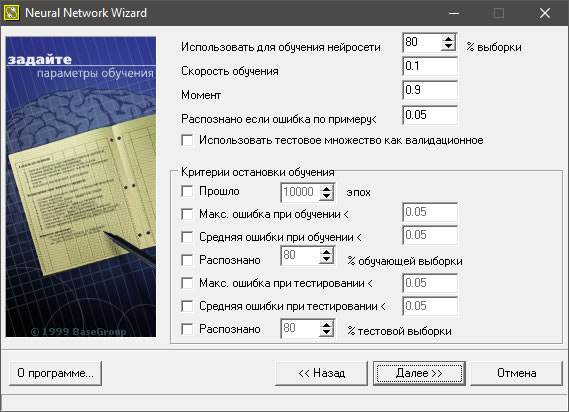The image size is (569, 412).
Task: Increase training sample percentage with up arrow
Action: [x=449, y=39]
